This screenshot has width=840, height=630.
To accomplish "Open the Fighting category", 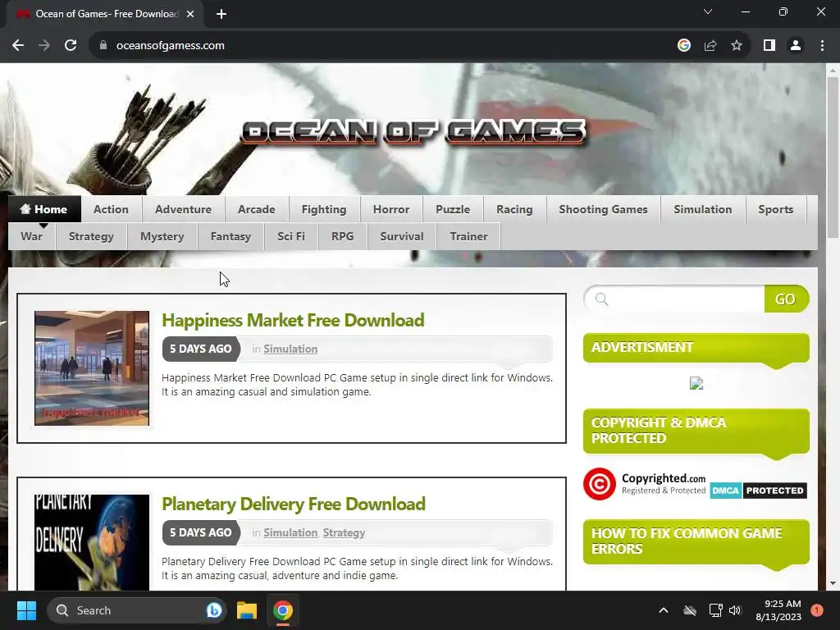I will click(324, 209).
